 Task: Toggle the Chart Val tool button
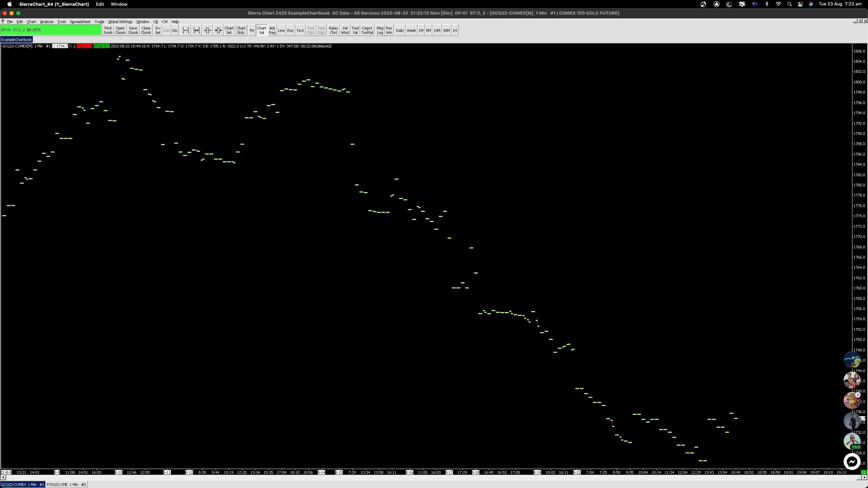pos(261,30)
